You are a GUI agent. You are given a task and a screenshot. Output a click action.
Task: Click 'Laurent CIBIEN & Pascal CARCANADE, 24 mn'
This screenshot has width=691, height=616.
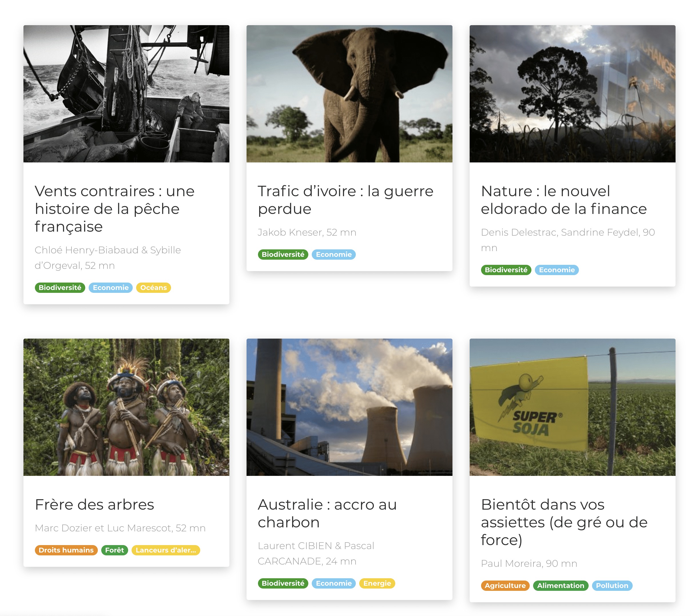[x=316, y=554]
